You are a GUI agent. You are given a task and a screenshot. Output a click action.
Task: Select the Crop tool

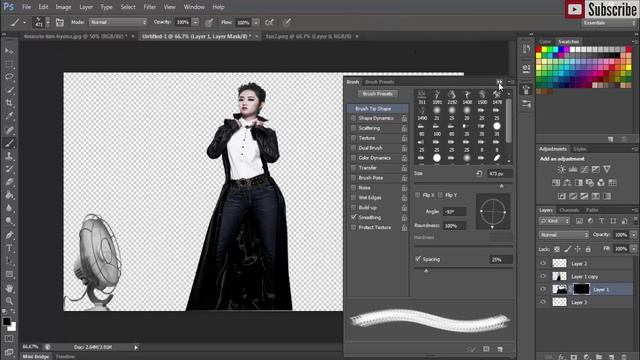[9, 103]
